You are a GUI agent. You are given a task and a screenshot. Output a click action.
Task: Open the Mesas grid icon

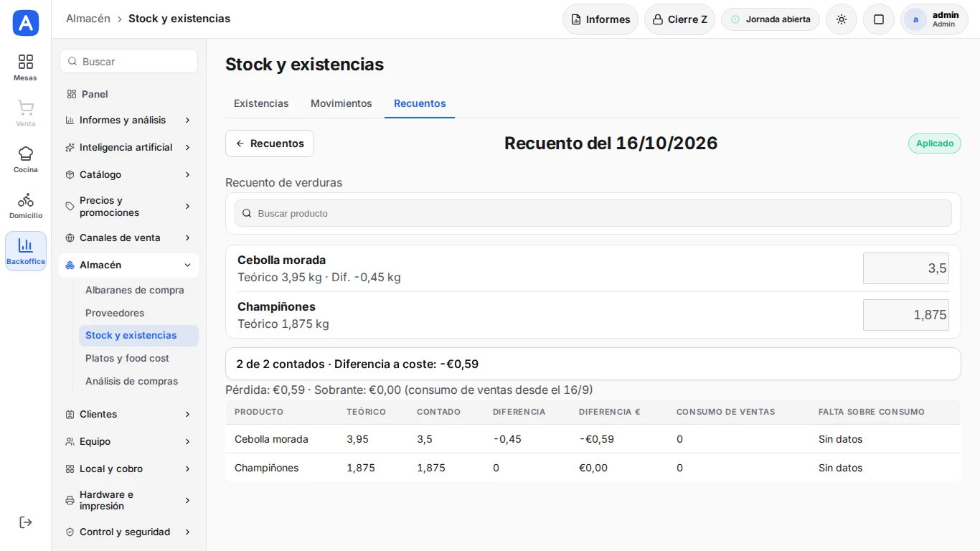coord(26,67)
